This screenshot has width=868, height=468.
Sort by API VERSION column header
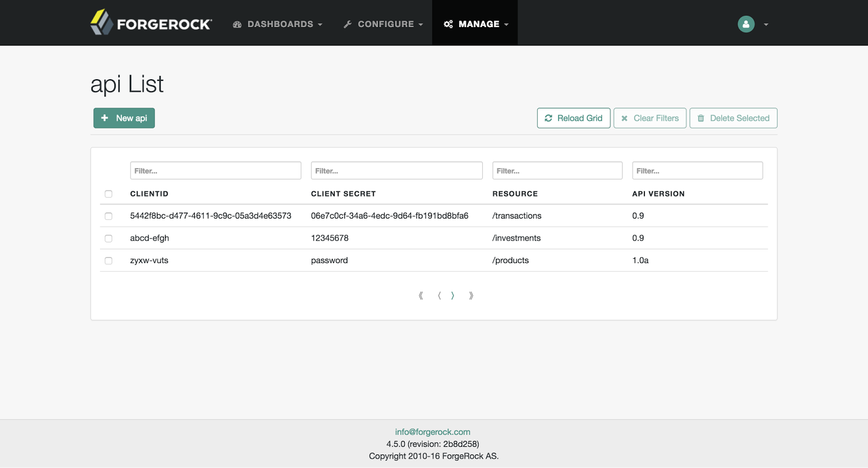point(658,194)
